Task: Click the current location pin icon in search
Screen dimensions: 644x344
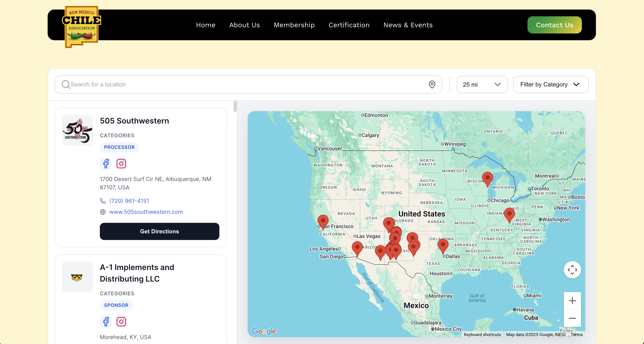Action: pos(432,84)
